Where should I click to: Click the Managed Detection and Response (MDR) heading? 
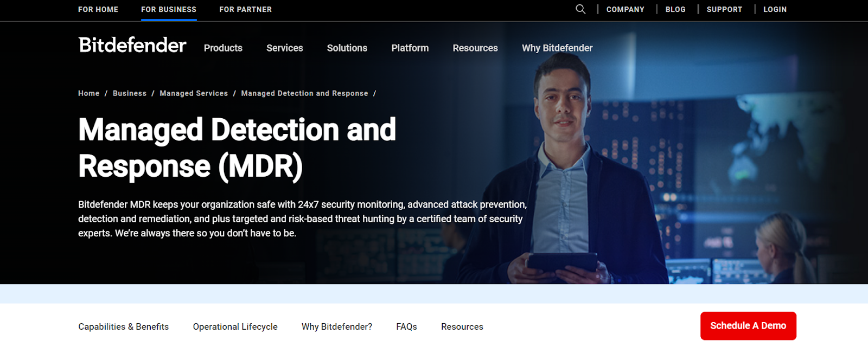tap(237, 147)
